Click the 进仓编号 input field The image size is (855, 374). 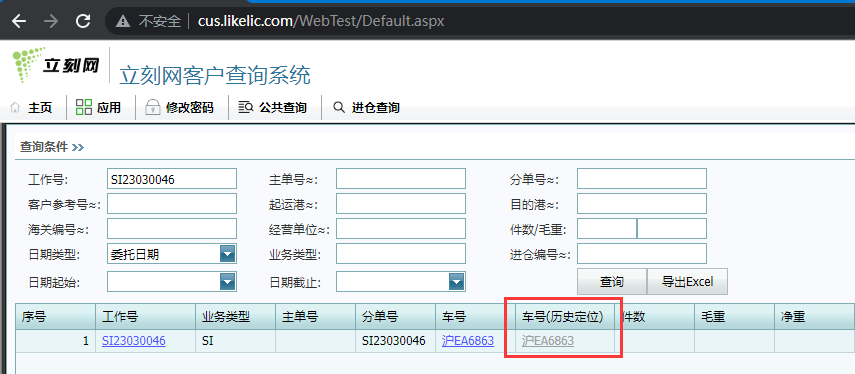(x=642, y=254)
